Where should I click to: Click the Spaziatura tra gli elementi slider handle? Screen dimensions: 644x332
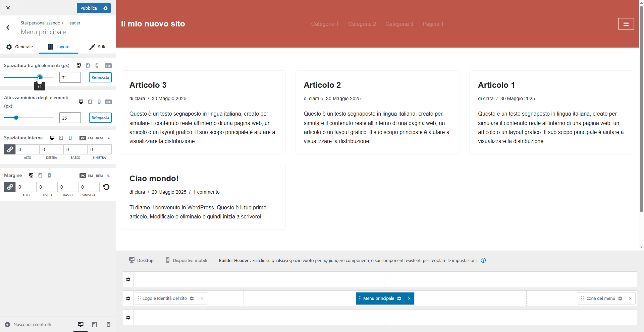pyautogui.click(x=40, y=77)
